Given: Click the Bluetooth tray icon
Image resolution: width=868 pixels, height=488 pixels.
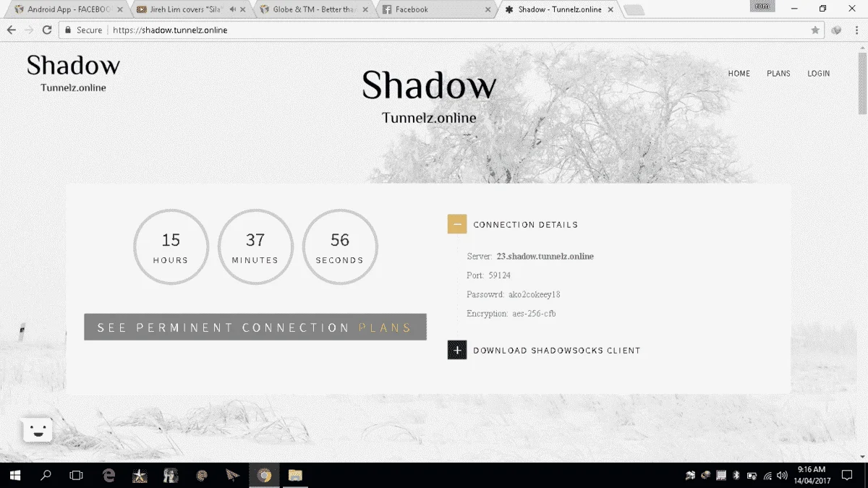Looking at the screenshot, I should [736, 476].
